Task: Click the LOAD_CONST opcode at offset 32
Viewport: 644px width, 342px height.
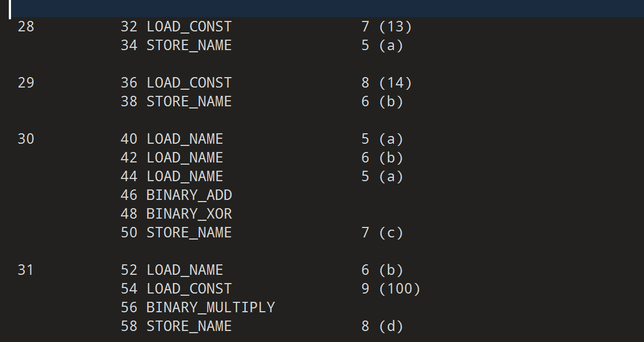Action: coord(189,26)
